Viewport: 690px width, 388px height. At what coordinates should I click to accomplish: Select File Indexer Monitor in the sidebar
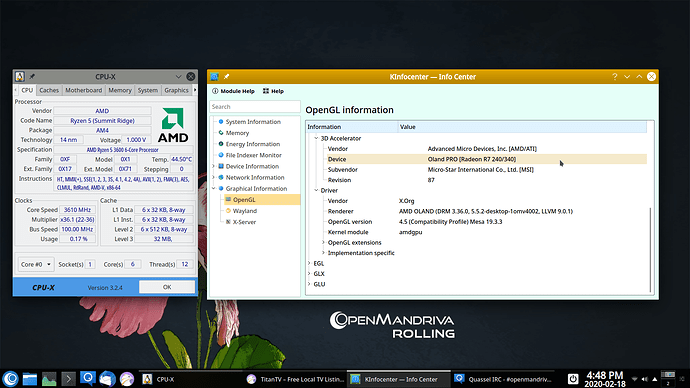(x=253, y=155)
